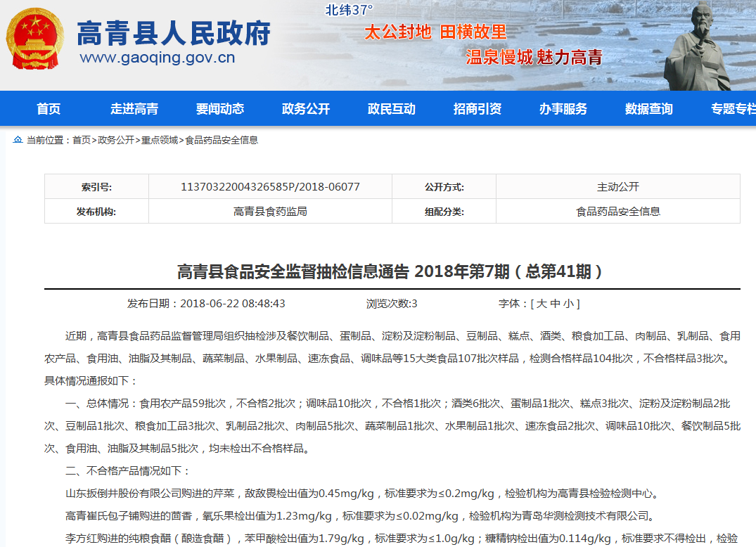Open the 政民互动 navigation item

(x=392, y=109)
